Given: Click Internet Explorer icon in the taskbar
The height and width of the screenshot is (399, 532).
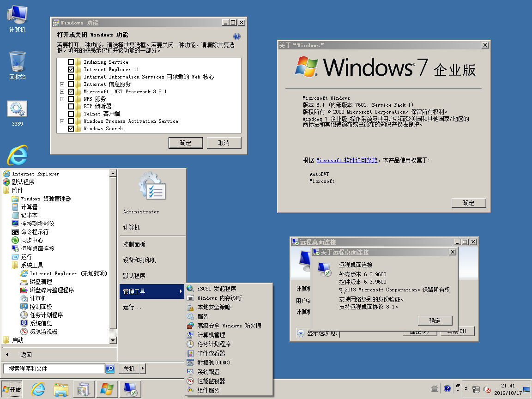Looking at the screenshot, I should pyautogui.click(x=38, y=389).
